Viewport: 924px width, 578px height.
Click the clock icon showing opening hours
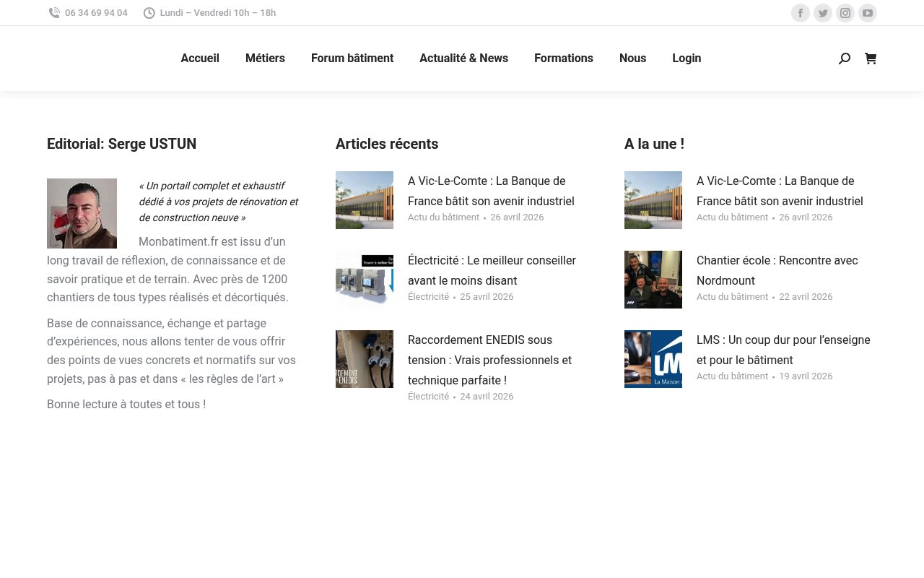(149, 12)
